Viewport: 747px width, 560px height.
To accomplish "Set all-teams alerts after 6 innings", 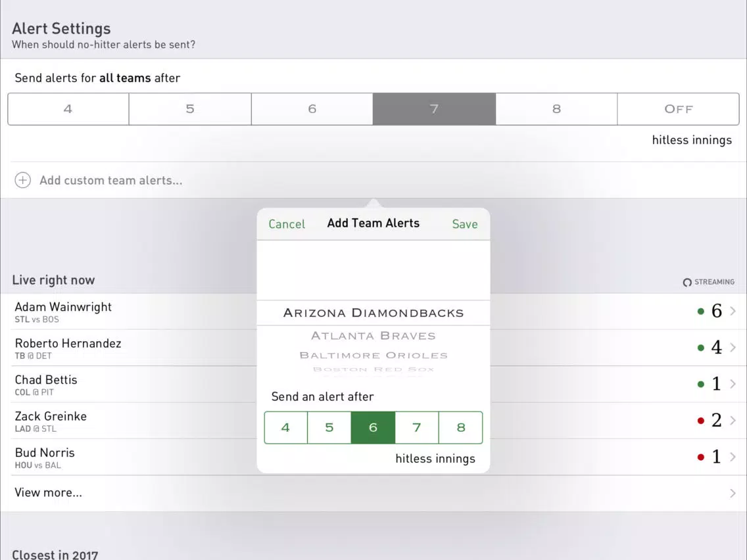I will tap(312, 109).
